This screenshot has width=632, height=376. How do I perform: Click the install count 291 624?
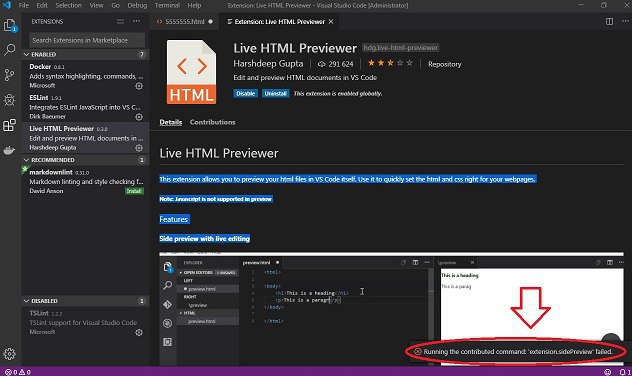tap(335, 64)
